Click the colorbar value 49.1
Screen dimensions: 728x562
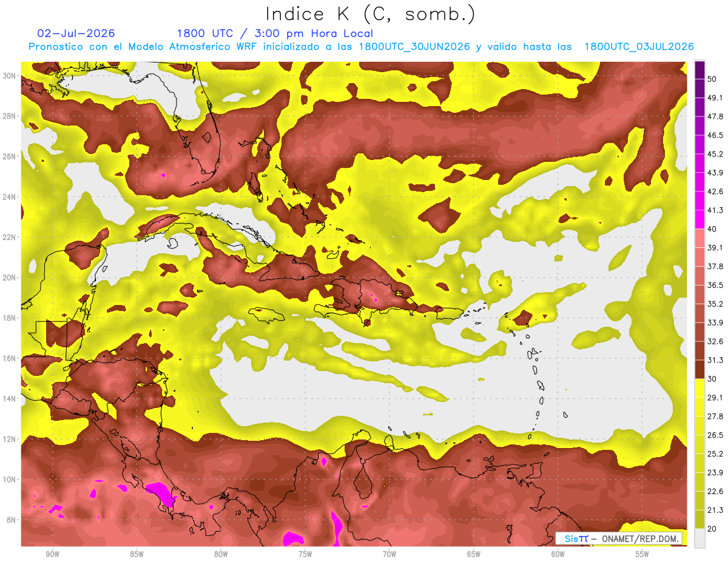(715, 98)
